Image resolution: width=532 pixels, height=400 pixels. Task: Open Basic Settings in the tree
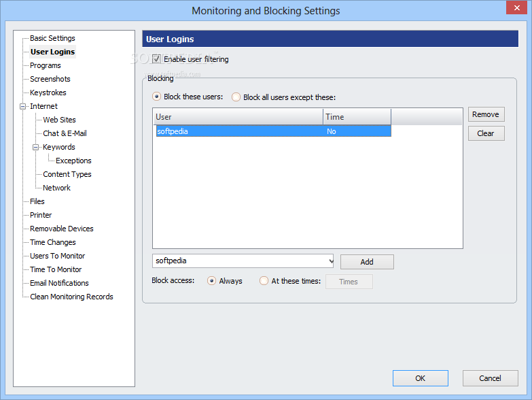pos(52,38)
